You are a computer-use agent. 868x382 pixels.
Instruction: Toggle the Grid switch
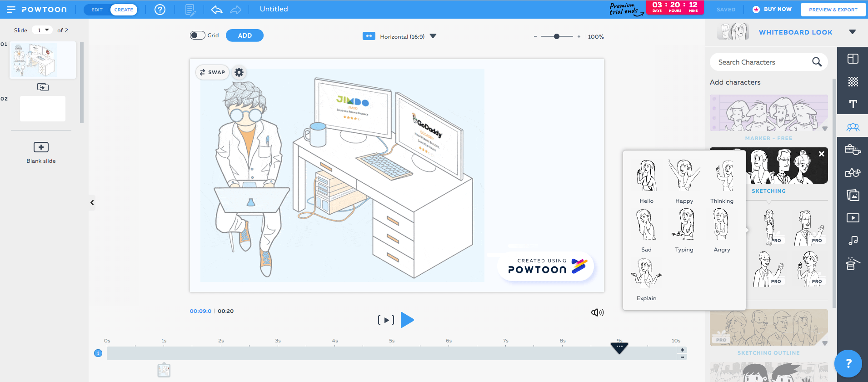(198, 35)
